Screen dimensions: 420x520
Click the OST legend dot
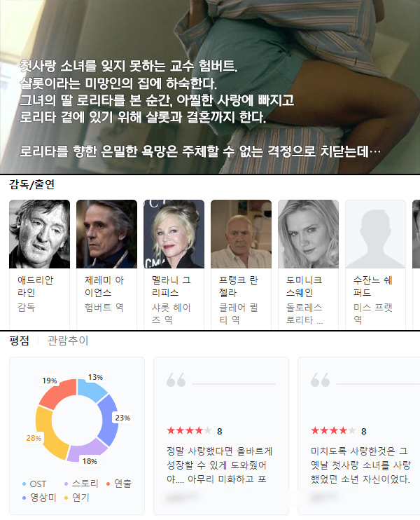24,484
